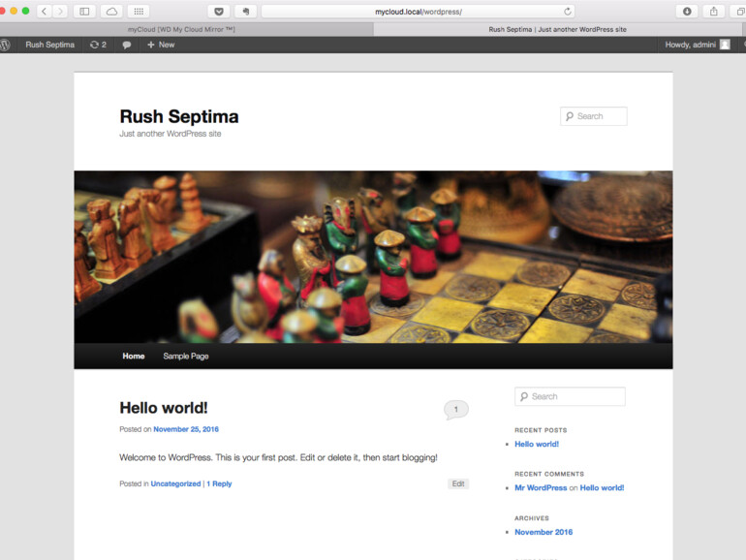Image resolution: width=746 pixels, height=560 pixels.
Task: Go forward with Safari's forward arrow
Action: click(59, 11)
